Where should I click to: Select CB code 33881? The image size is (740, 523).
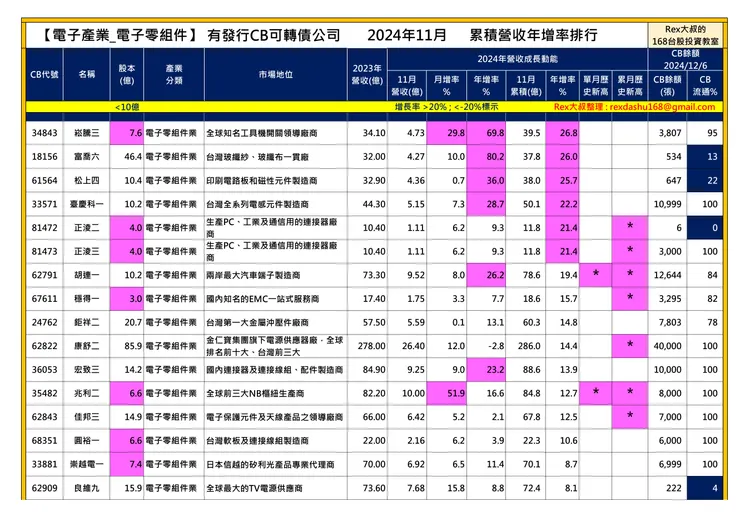point(44,464)
